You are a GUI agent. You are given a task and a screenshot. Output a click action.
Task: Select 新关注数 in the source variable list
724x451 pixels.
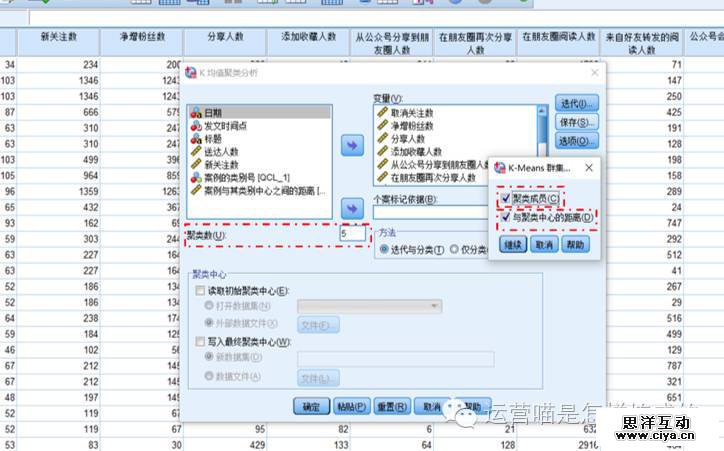215,164
